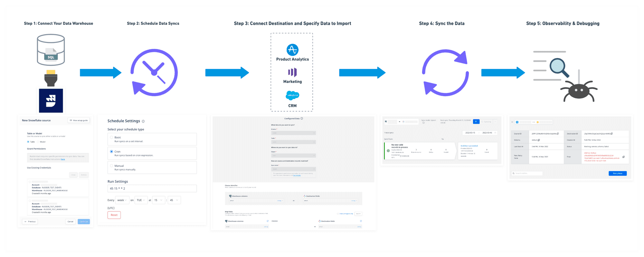The image size is (644, 257).
Task: Click the SQL database warehouse icon
Action: pos(51,50)
